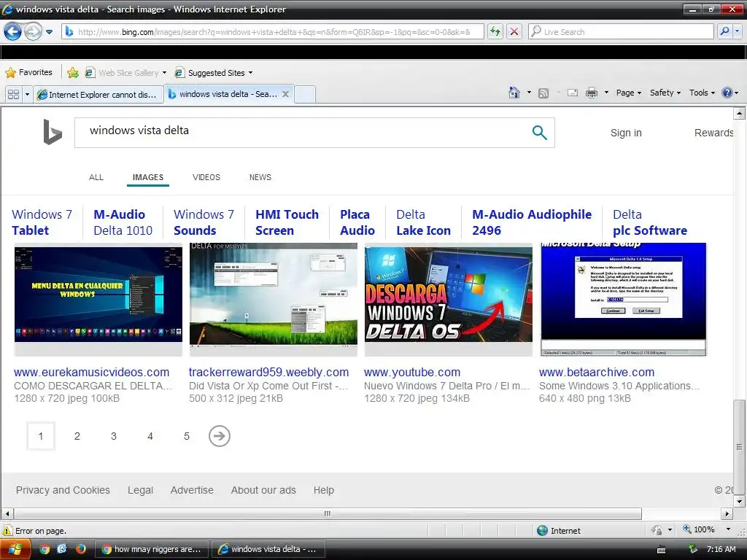Click the Windows Start button
This screenshot has width=747, height=560.
[15, 549]
